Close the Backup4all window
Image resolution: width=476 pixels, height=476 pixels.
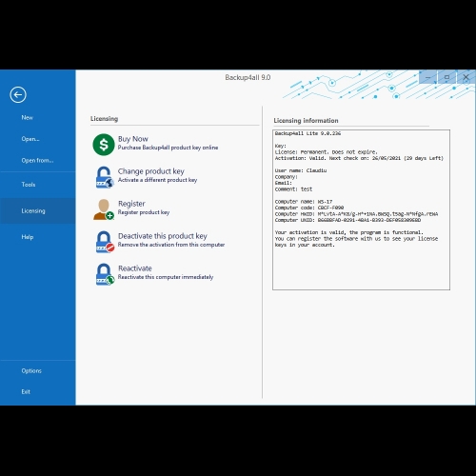[x=466, y=77]
